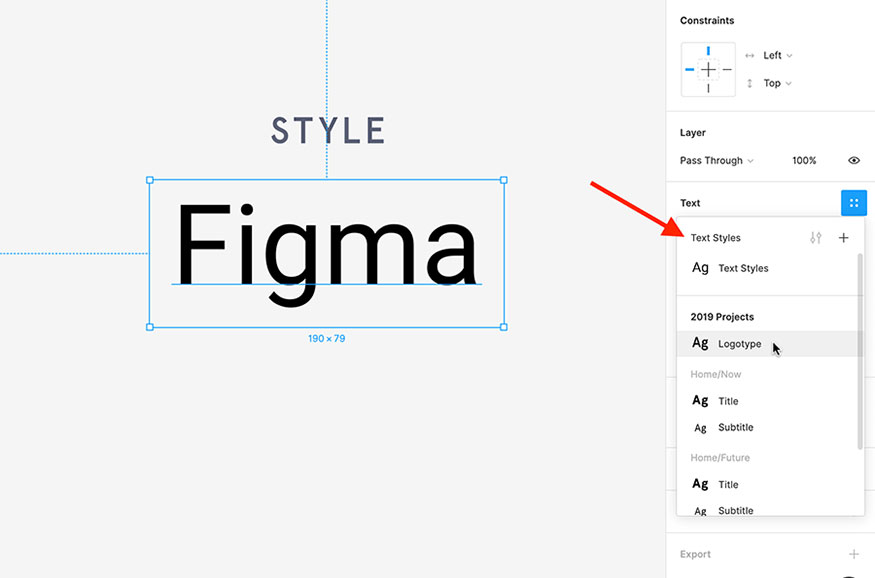The image size is (875, 578).
Task: Open the Text Styles panel icon
Action: point(853,202)
